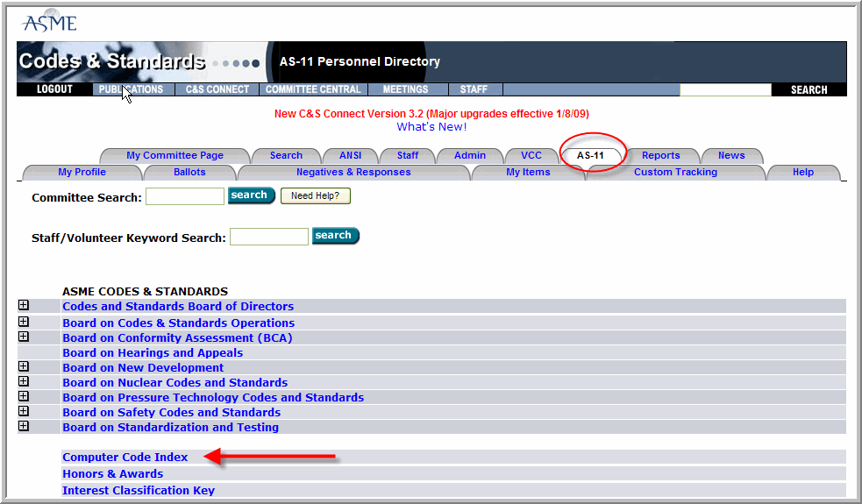Open the What's New! link
The image size is (862, 504).
click(x=431, y=127)
